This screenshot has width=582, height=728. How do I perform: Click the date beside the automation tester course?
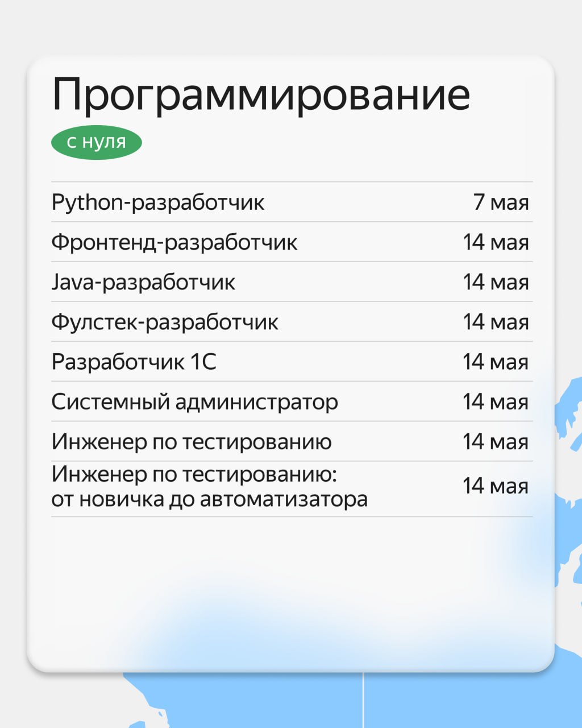(496, 486)
